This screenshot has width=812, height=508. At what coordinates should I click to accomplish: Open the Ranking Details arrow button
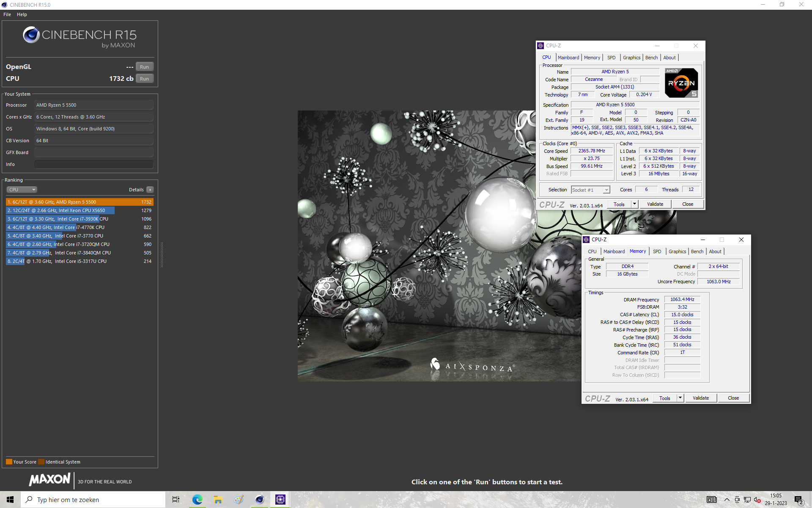tap(150, 190)
